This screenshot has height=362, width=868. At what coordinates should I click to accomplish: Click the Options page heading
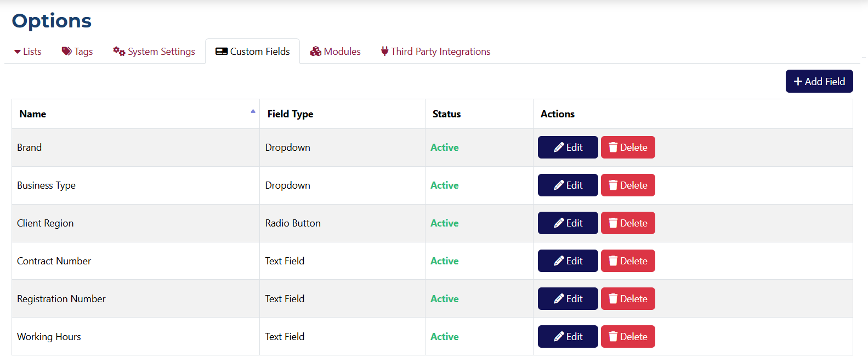(x=52, y=21)
